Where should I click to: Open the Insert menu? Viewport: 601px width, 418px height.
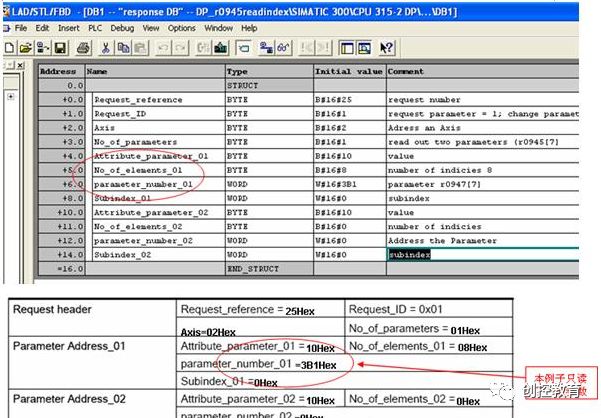[x=69, y=28]
